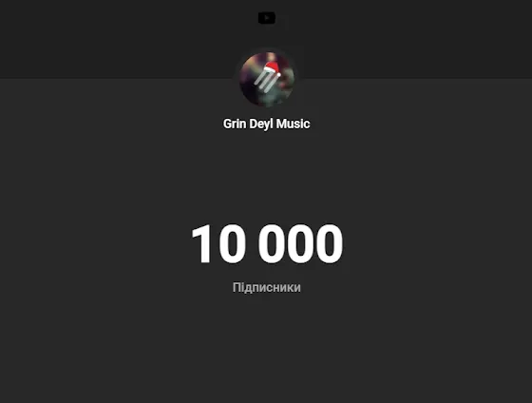Click the Grin Deyl Music channel name
This screenshot has height=403, width=532.
click(266, 124)
